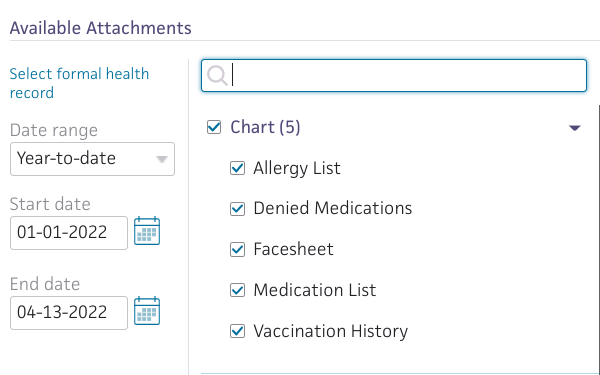This screenshot has width=600, height=375.
Task: Click the magnifying glass search icon
Action: (x=217, y=75)
